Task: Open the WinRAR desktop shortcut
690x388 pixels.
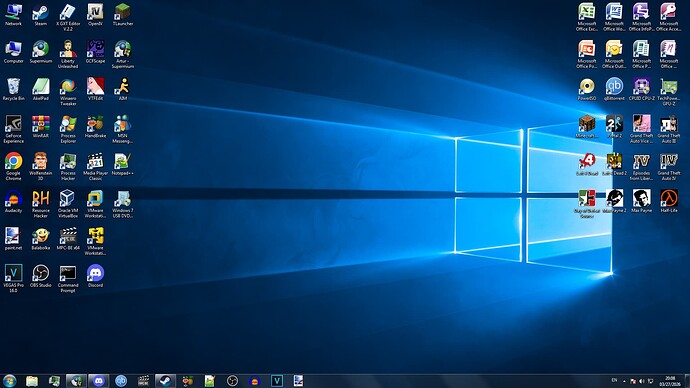Action: click(x=40, y=127)
